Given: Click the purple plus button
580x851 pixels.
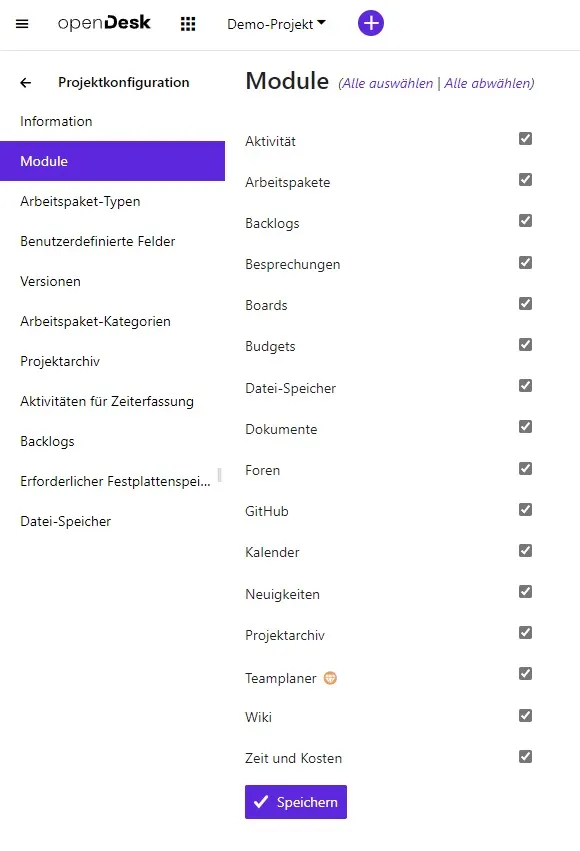Looking at the screenshot, I should (371, 23).
